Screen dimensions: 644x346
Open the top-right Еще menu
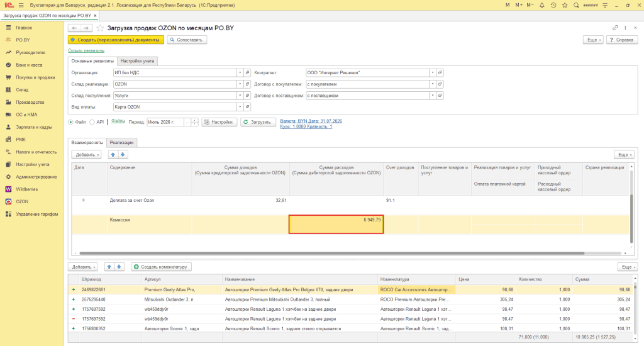594,40
